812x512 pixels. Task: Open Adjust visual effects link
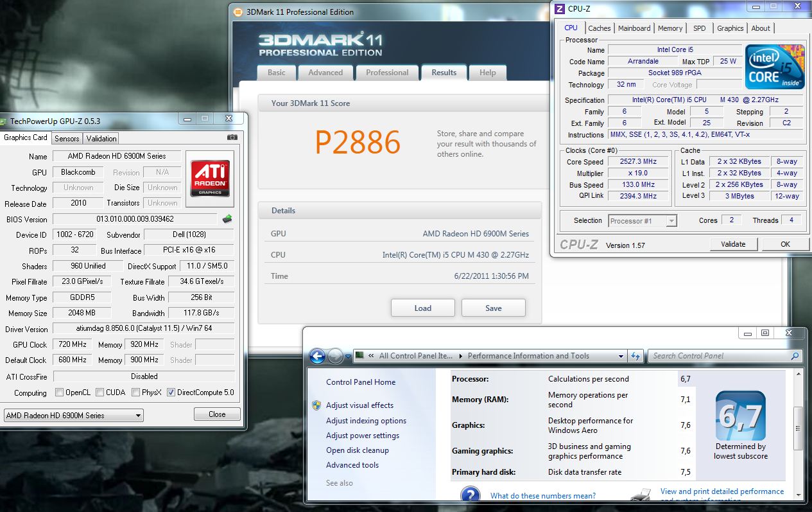(x=359, y=405)
